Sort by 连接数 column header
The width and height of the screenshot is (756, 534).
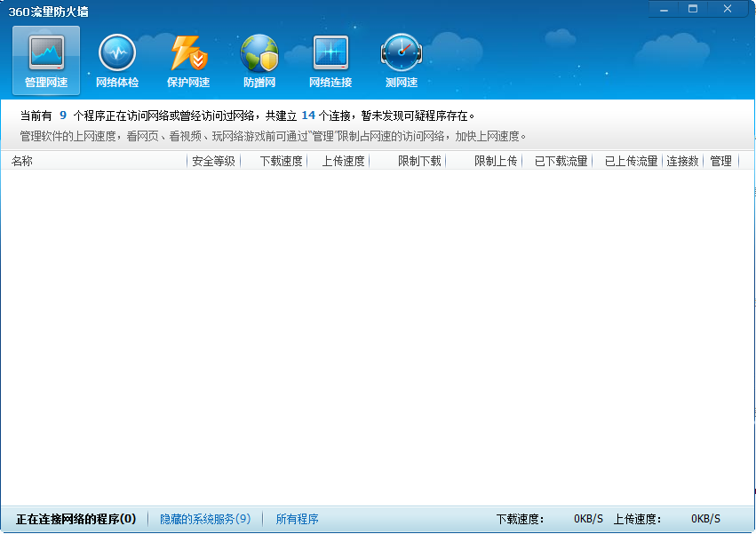(x=682, y=161)
